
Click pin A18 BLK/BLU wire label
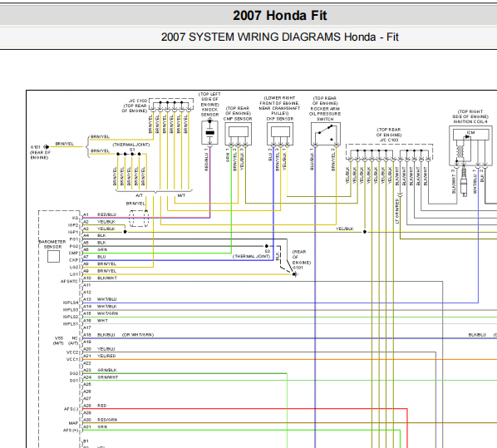(x=106, y=335)
